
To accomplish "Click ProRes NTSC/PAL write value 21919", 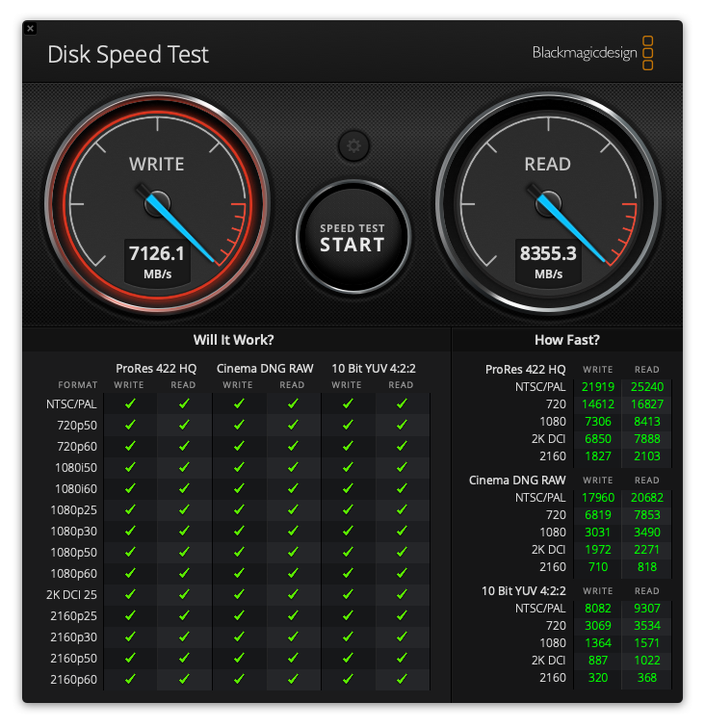I will pos(598,387).
